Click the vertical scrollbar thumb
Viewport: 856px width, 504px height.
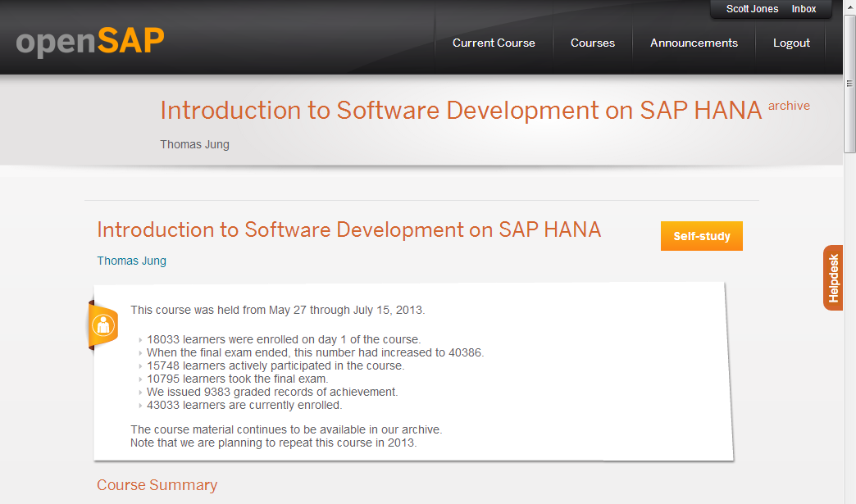point(849,84)
